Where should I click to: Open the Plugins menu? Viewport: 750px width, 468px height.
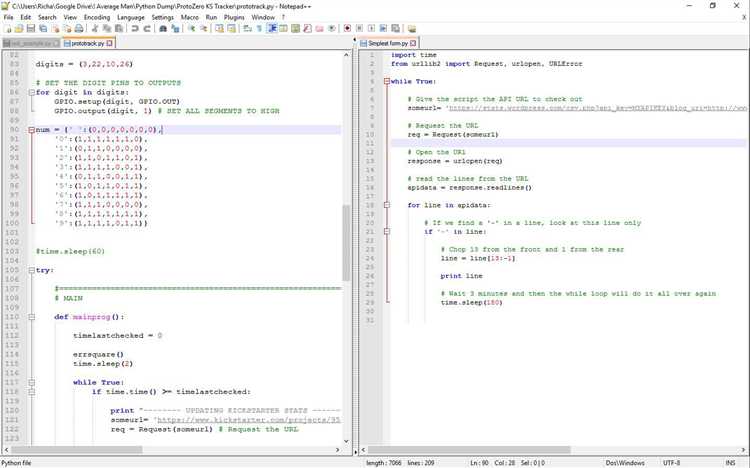click(234, 17)
